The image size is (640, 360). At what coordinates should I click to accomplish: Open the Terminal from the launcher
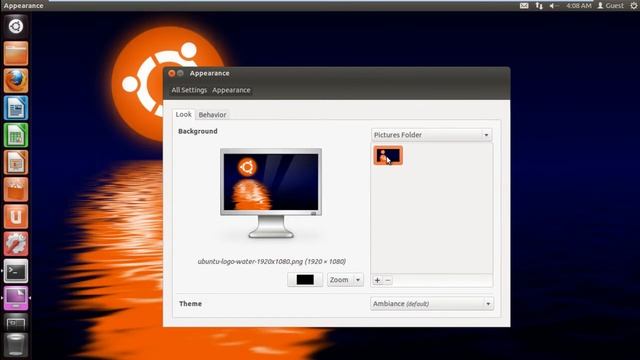(x=16, y=271)
